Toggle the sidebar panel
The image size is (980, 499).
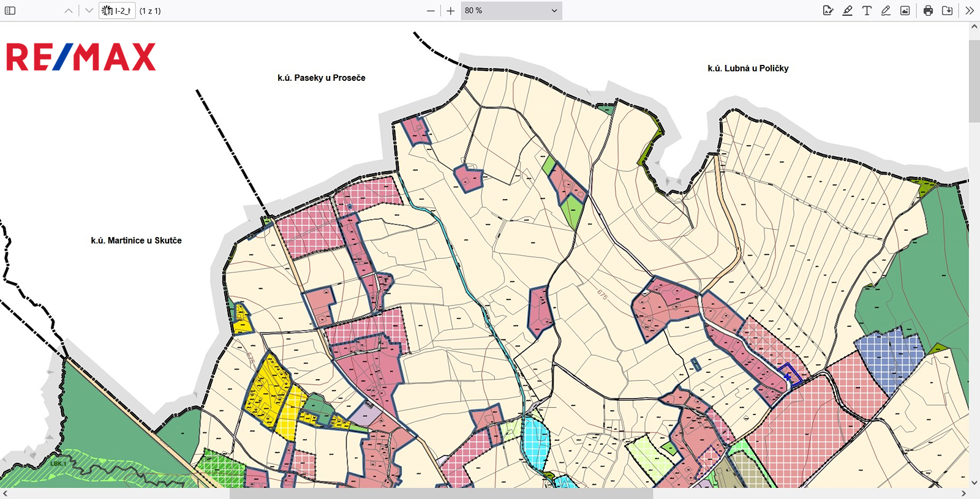click(10, 10)
